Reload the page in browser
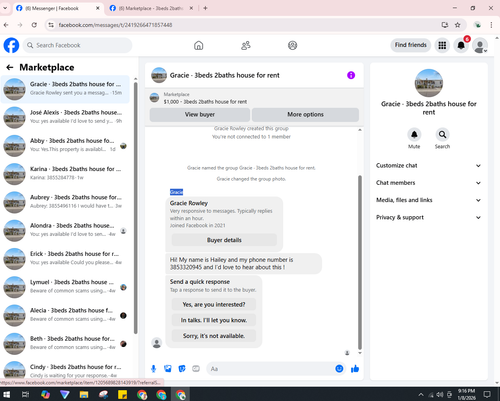Image resolution: width=500 pixels, height=401 pixels. pos(34,25)
